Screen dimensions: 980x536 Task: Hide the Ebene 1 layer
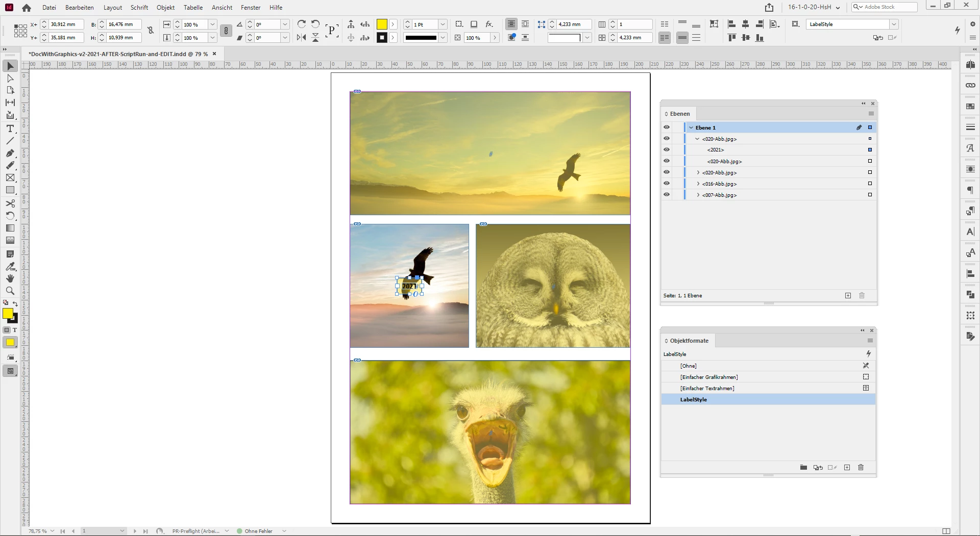pyautogui.click(x=667, y=127)
